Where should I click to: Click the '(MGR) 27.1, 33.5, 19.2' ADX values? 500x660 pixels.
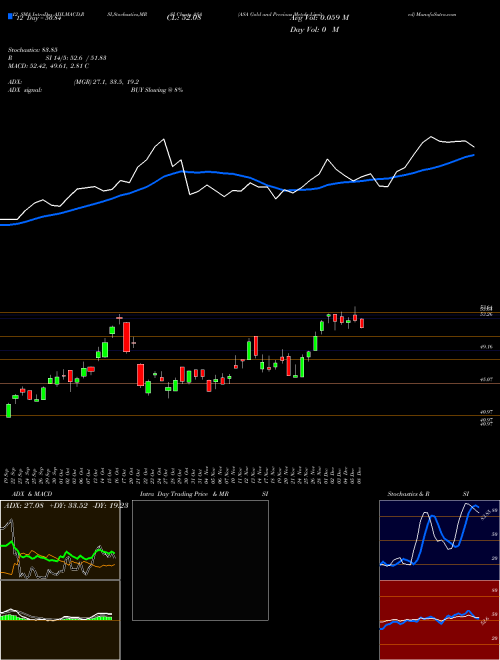106,82
